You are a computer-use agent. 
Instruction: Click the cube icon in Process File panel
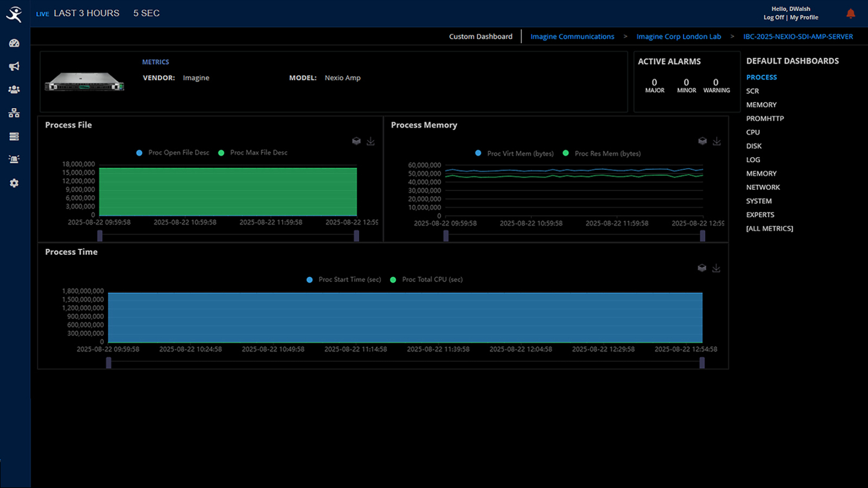[x=356, y=141]
